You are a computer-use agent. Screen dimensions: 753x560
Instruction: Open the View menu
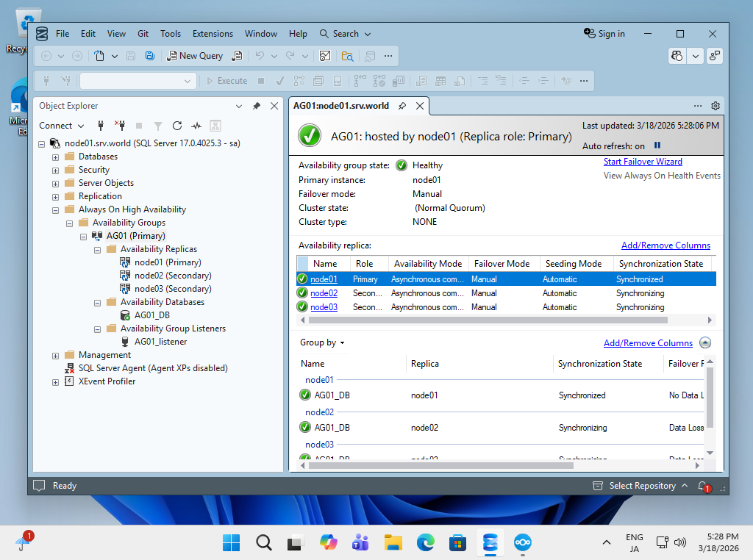pos(116,34)
